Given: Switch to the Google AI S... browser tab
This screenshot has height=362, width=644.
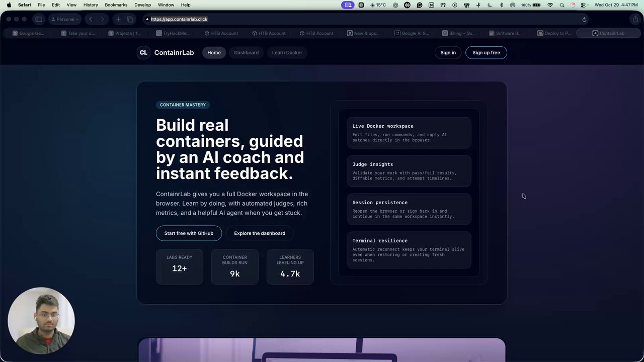Looking at the screenshot, I should [x=411, y=33].
